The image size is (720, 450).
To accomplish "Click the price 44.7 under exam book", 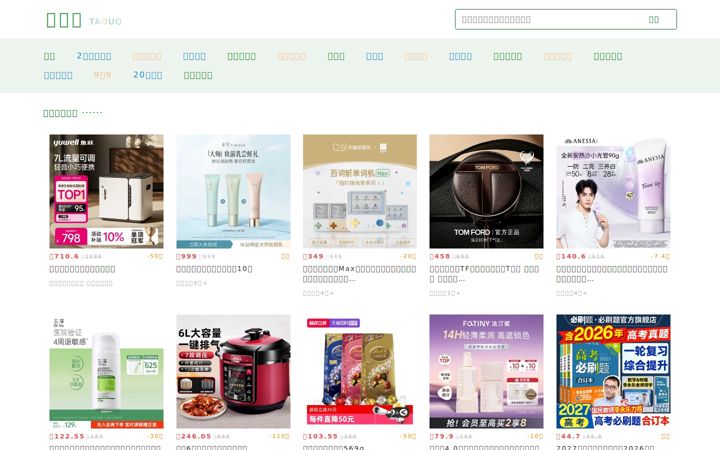I will 568,436.
